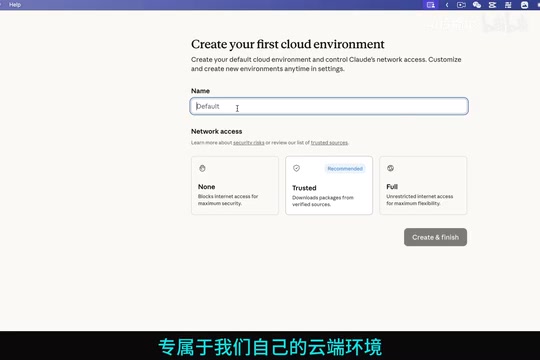Viewport: 540px width, 360px height.
Task: Click the screen recording camera menu bar icon
Action: tap(461, 5)
